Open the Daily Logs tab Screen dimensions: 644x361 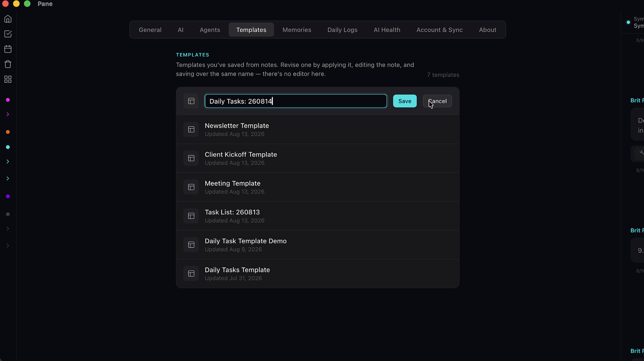[x=342, y=30]
